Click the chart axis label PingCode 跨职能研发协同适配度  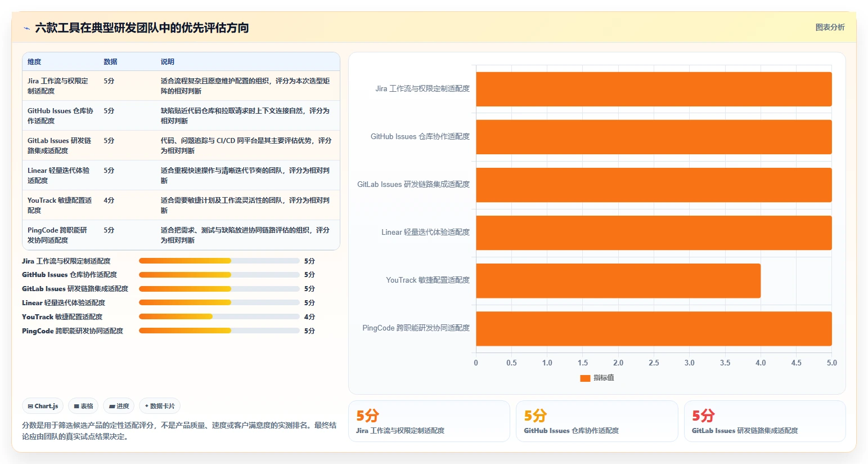[x=416, y=328]
